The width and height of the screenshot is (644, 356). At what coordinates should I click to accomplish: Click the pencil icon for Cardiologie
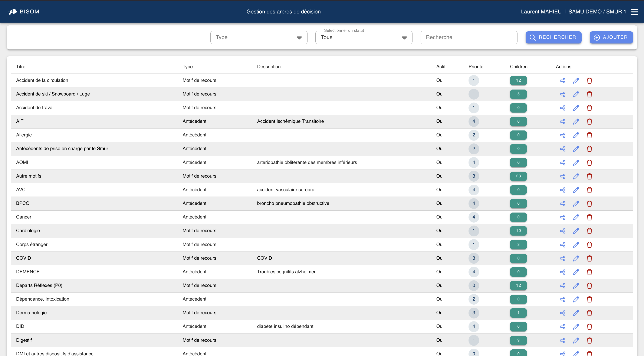point(576,231)
